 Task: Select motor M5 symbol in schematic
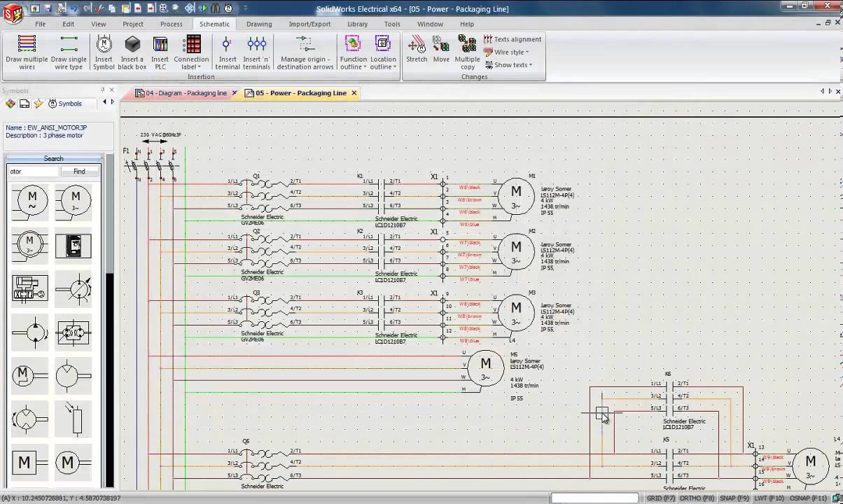tap(486, 368)
